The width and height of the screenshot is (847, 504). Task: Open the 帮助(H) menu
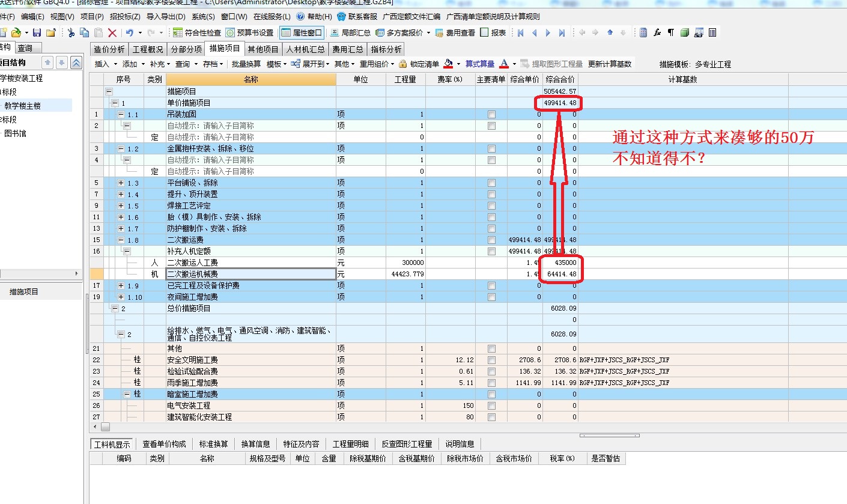(x=315, y=17)
